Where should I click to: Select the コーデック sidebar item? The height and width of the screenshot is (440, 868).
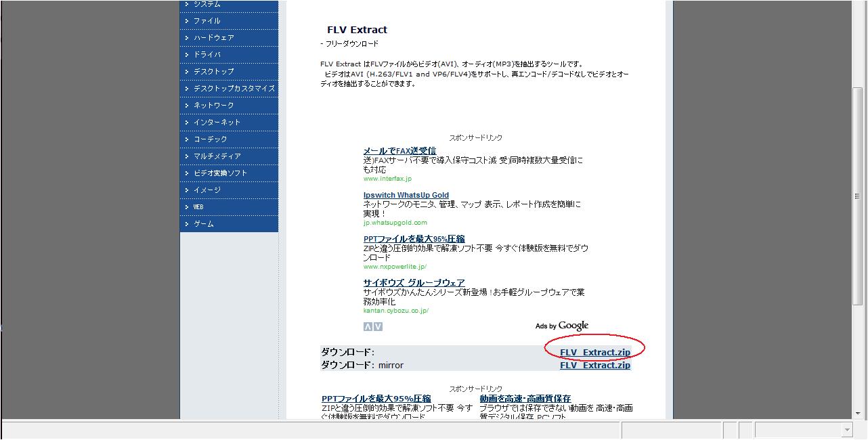[229, 139]
